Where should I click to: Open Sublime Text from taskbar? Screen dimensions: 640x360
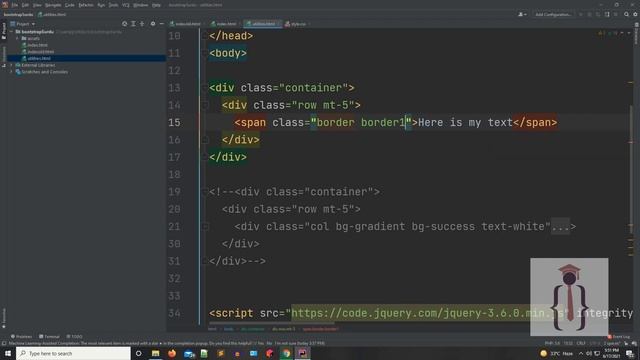click(221, 353)
